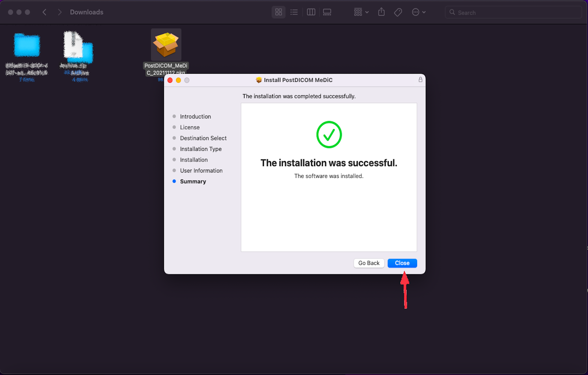This screenshot has width=588, height=375.
Task: Click the Tags icon in the toolbar
Action: click(398, 12)
